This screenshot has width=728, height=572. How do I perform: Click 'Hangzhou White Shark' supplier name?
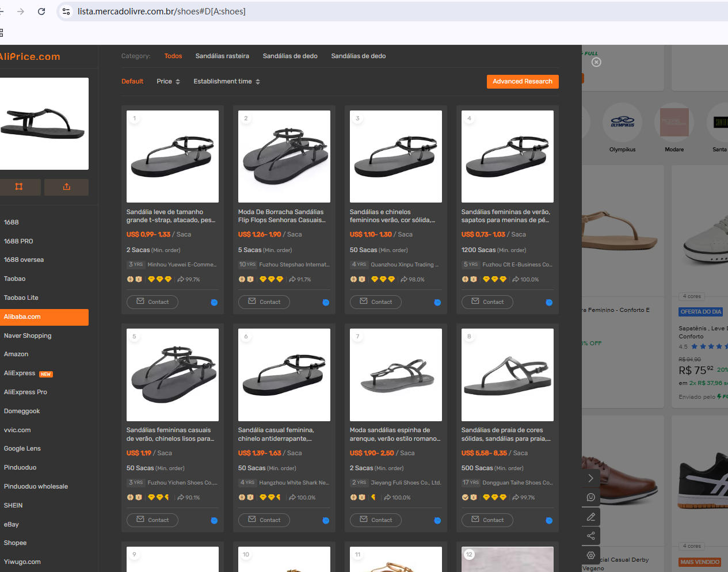click(294, 483)
